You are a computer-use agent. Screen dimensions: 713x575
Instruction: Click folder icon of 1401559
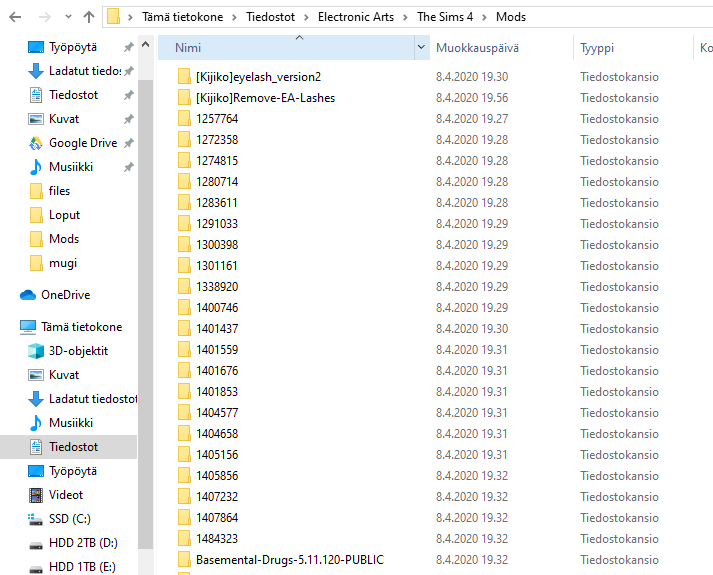[184, 350]
